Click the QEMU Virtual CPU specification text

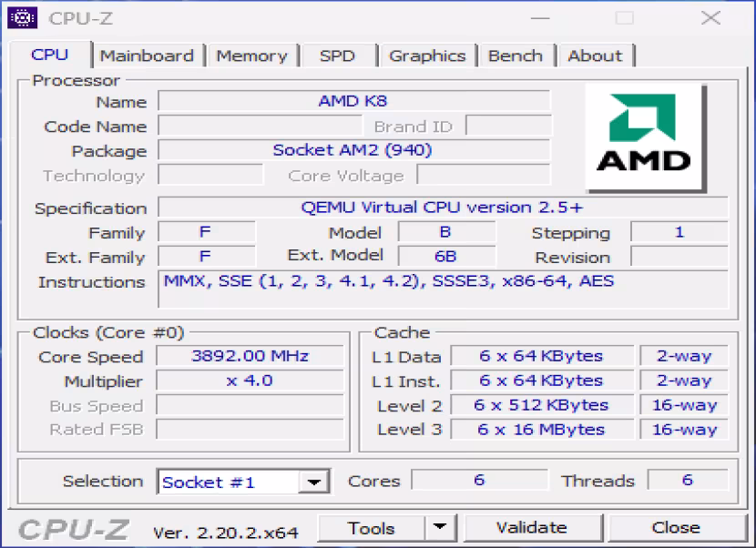(x=443, y=208)
